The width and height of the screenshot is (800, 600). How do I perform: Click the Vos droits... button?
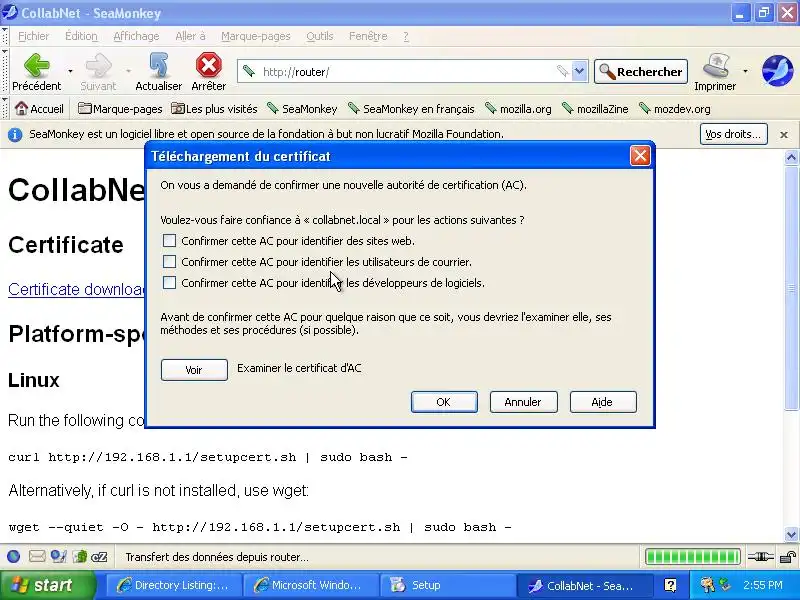pyautogui.click(x=734, y=134)
